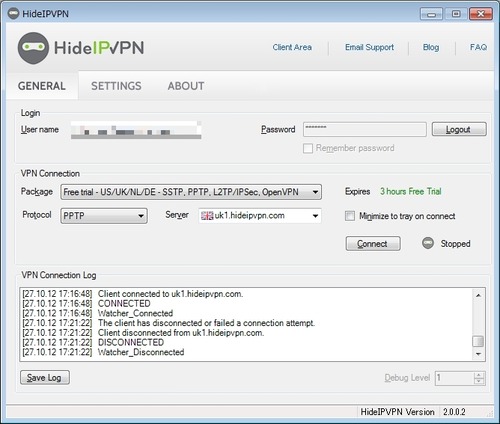The width and height of the screenshot is (500, 424).
Task: Toggle Minimize to tray on connect
Action: click(x=350, y=216)
